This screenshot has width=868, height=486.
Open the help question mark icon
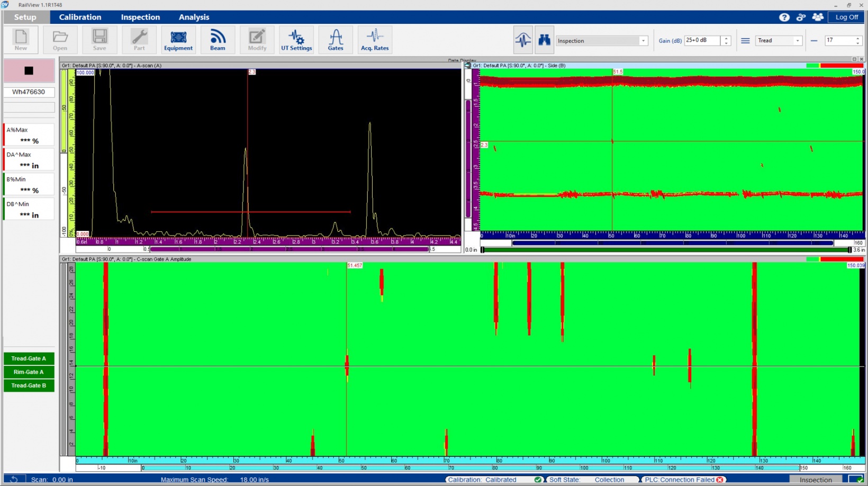[x=784, y=17]
